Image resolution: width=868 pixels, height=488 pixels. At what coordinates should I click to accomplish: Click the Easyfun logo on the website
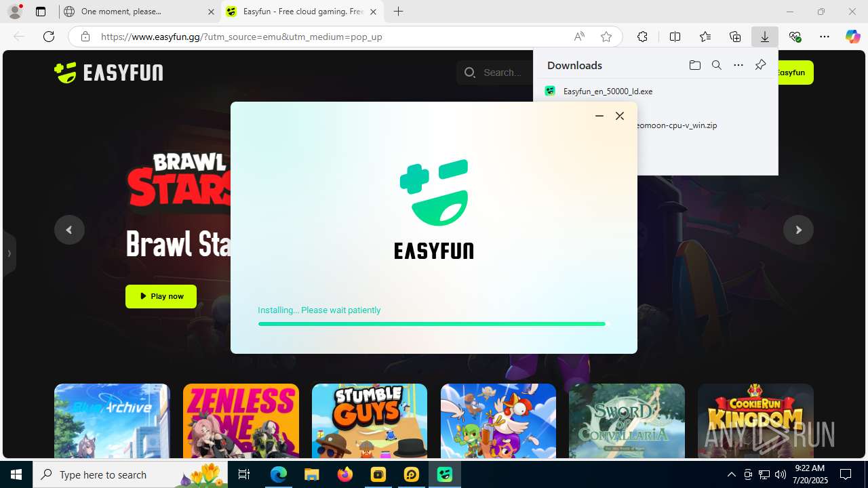tap(108, 73)
